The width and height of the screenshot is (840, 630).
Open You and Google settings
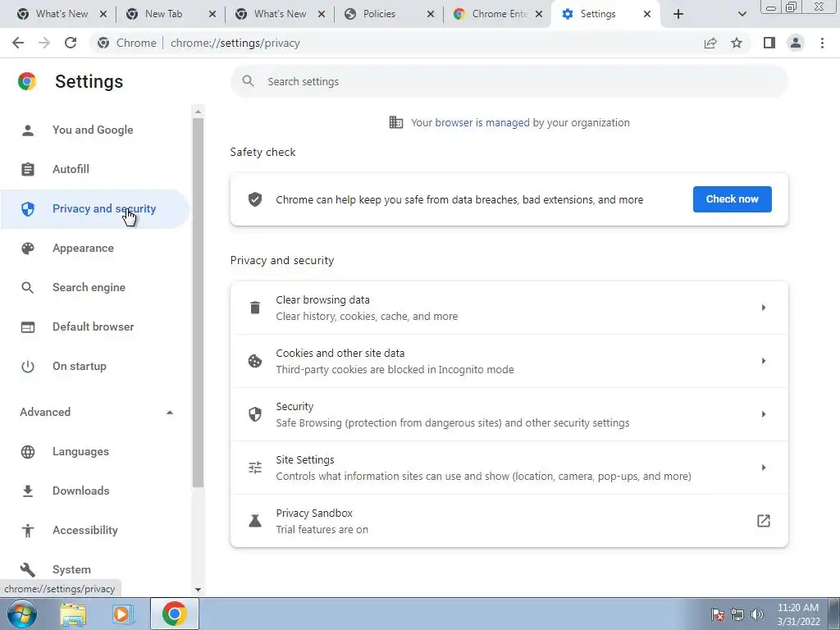point(94,130)
